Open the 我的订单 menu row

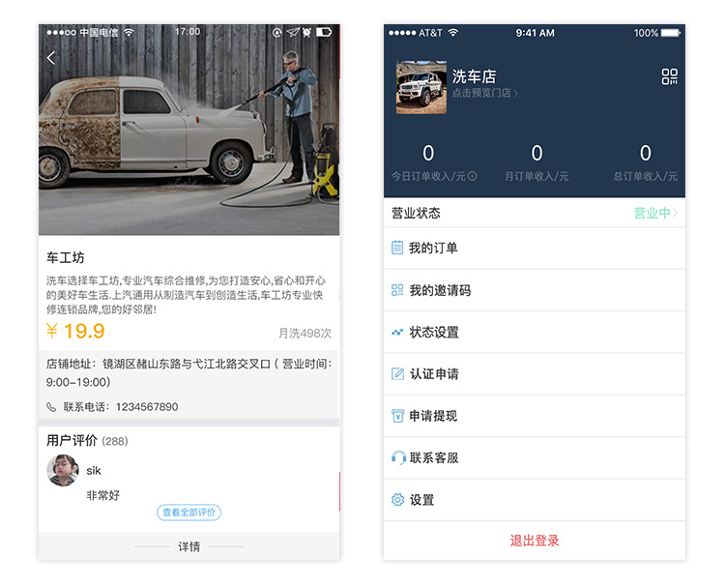click(x=535, y=248)
